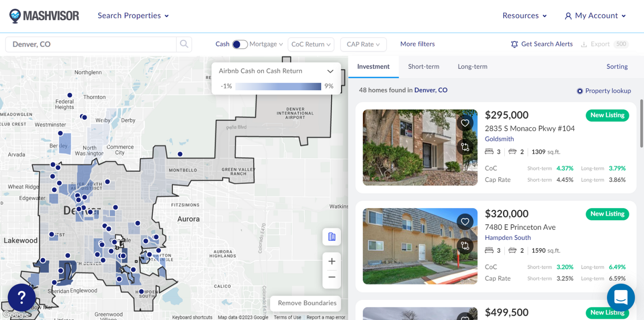Click the search magnifier icon

tap(184, 44)
